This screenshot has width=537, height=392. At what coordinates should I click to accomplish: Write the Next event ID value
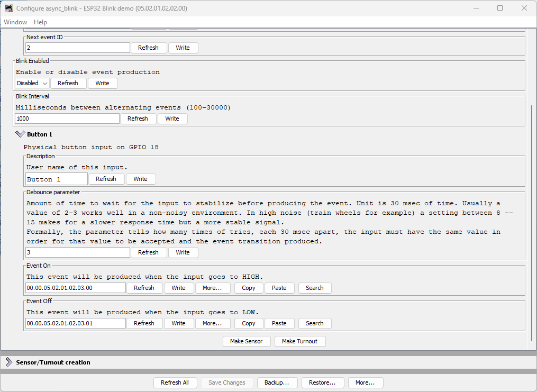183,47
